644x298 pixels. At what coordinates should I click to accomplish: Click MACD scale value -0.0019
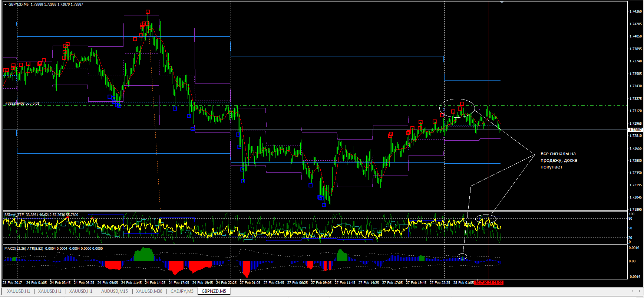634,276
